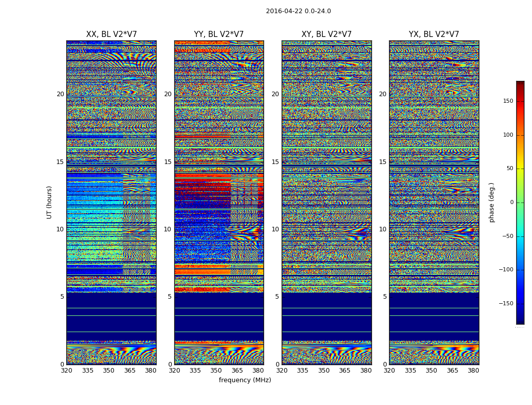Screen dimensions: 532x405
Task: Click the phase colorbar gradient strip
Action: 520,202
